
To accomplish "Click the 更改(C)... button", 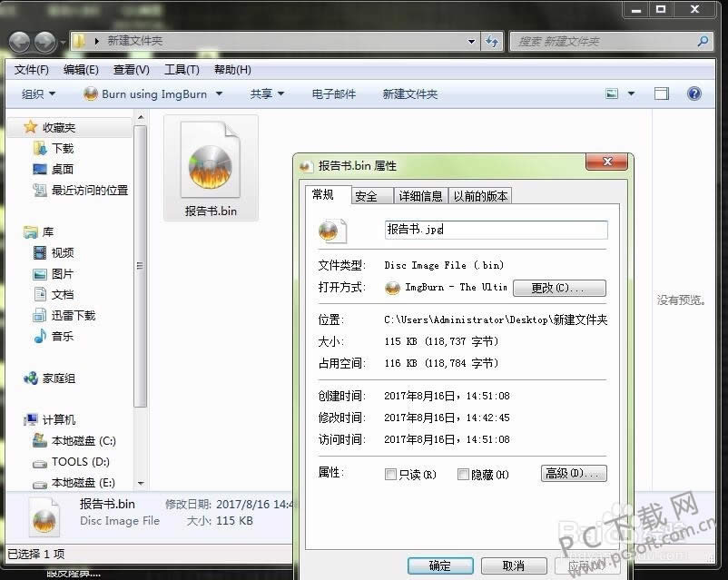I will click(558, 288).
